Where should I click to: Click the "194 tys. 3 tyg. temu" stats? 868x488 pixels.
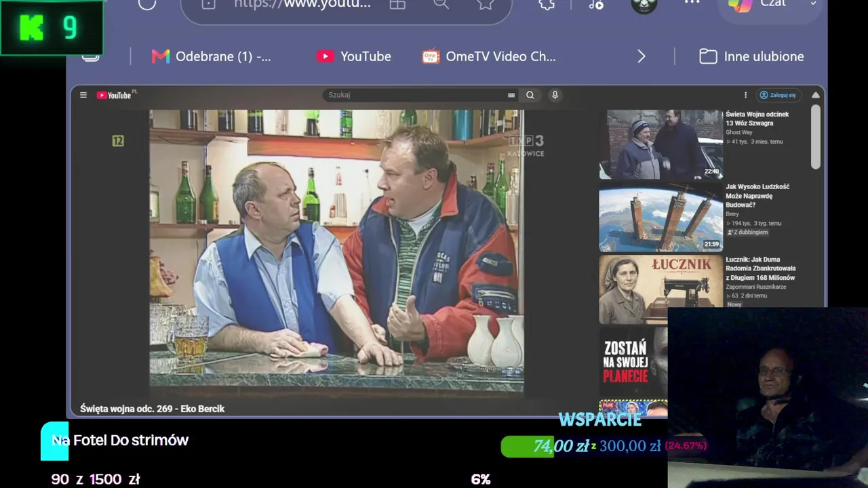point(753,223)
